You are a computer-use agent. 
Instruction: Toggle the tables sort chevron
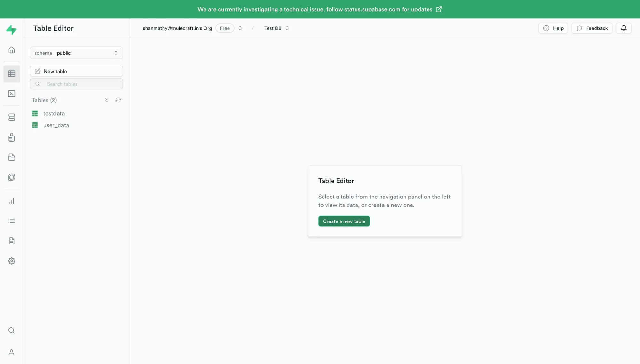pyautogui.click(x=107, y=100)
